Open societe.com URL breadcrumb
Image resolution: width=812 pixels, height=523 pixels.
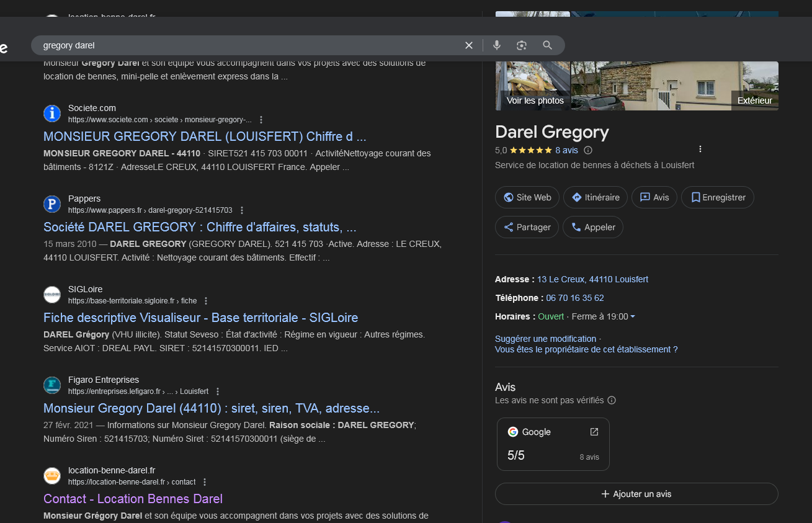coord(160,120)
